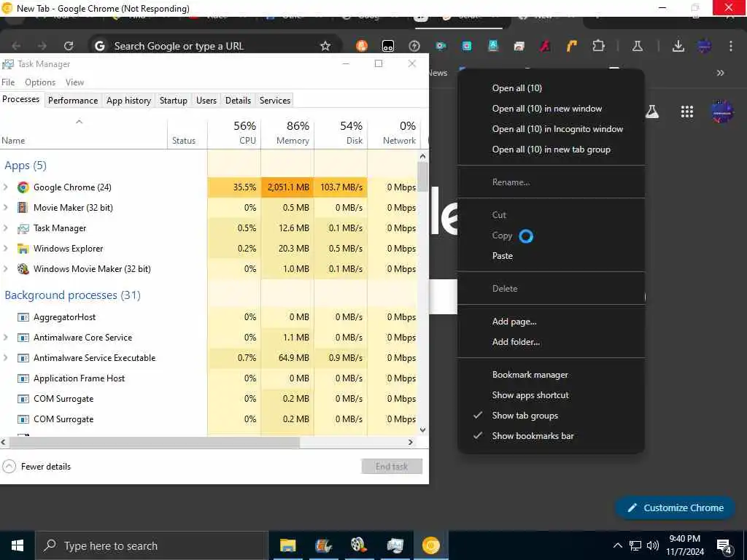Image resolution: width=747 pixels, height=560 pixels.
Task: Open Chrome three-dot menu
Action: pyautogui.click(x=731, y=46)
